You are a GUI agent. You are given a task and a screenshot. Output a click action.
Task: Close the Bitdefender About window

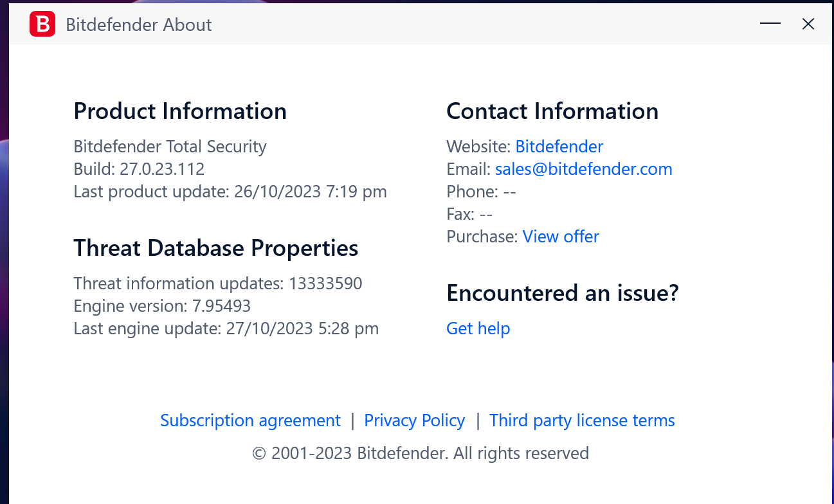coord(808,24)
